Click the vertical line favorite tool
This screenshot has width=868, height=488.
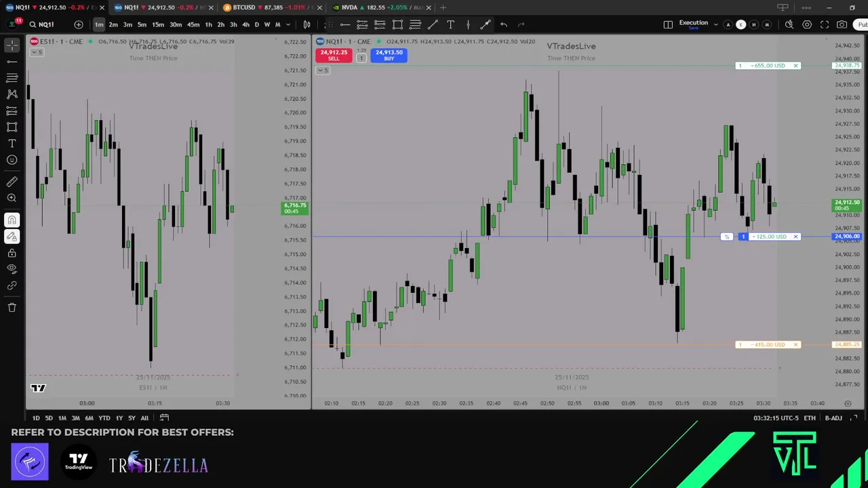468,24
